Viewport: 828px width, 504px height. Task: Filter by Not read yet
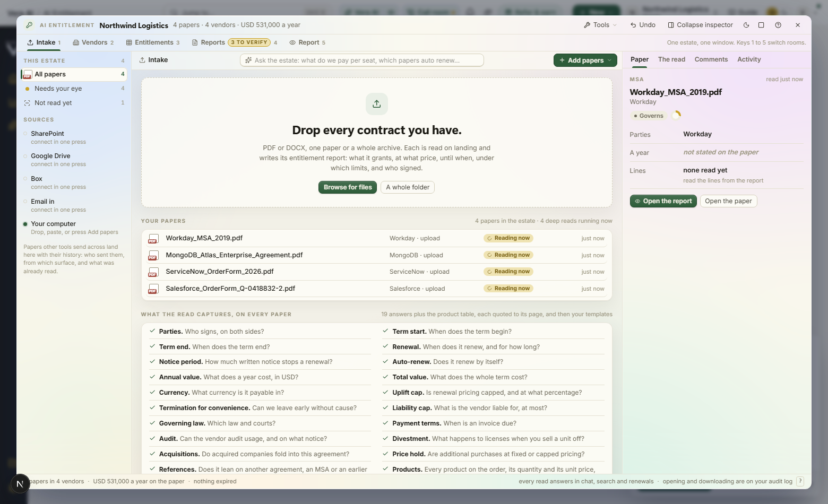[x=74, y=103]
